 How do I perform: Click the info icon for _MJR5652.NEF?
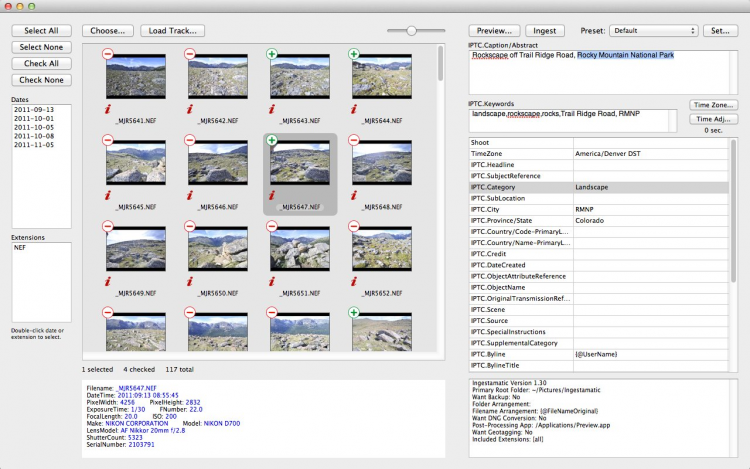click(353, 280)
